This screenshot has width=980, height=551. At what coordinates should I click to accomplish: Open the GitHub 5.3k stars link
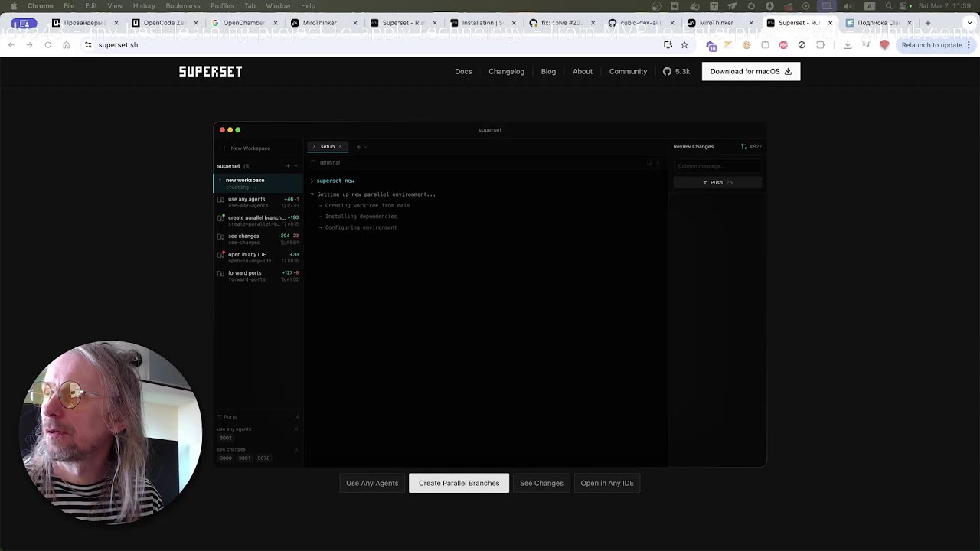click(676, 71)
